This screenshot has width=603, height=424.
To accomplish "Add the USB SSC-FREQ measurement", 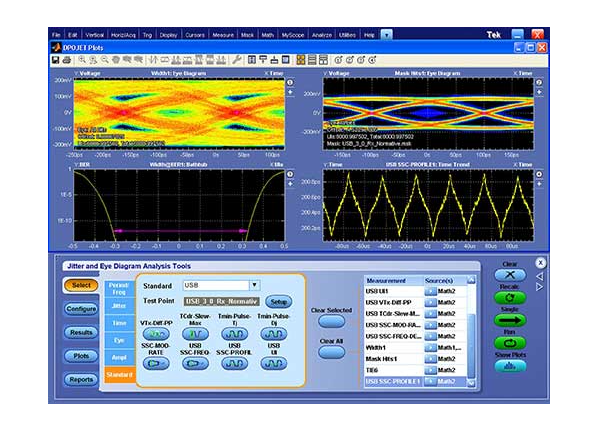I will point(193,364).
